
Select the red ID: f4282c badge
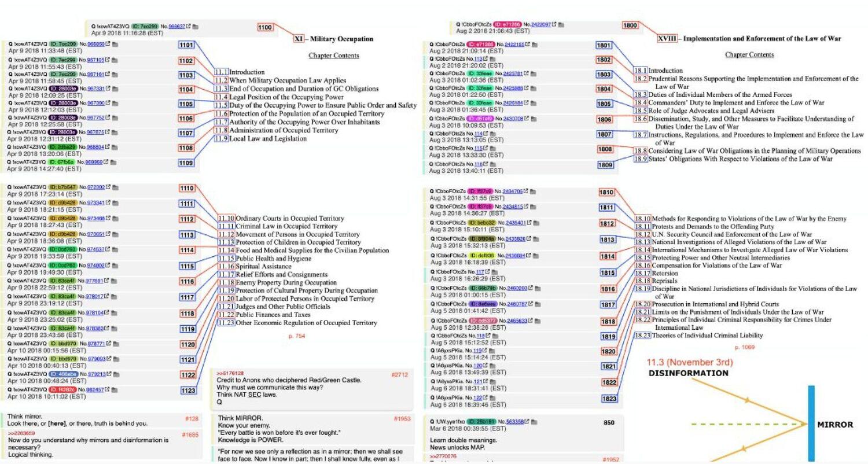point(63,389)
